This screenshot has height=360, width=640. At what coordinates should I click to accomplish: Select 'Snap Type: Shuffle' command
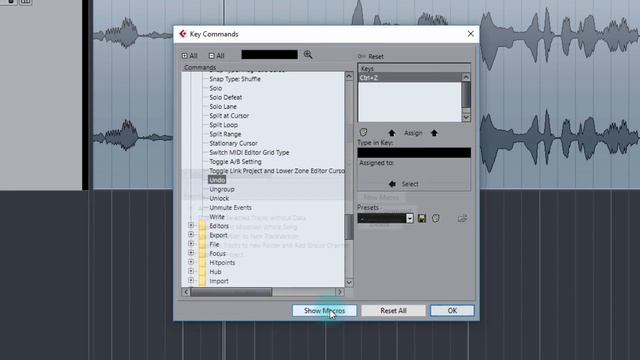point(235,79)
